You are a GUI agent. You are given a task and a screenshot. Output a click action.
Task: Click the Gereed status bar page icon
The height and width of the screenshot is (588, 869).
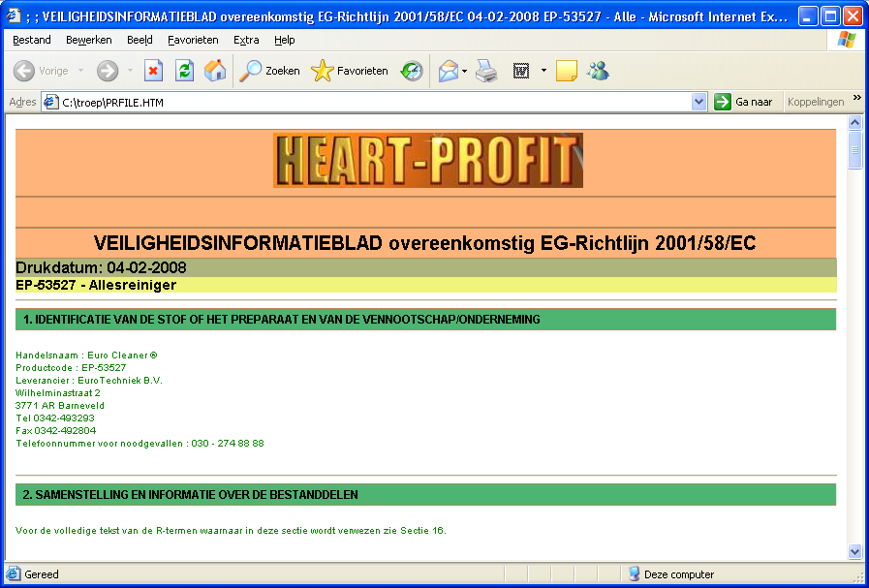click(14, 574)
